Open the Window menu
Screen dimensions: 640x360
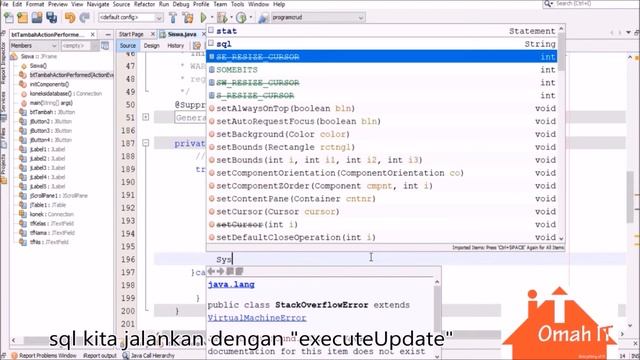pyautogui.click(x=258, y=4)
